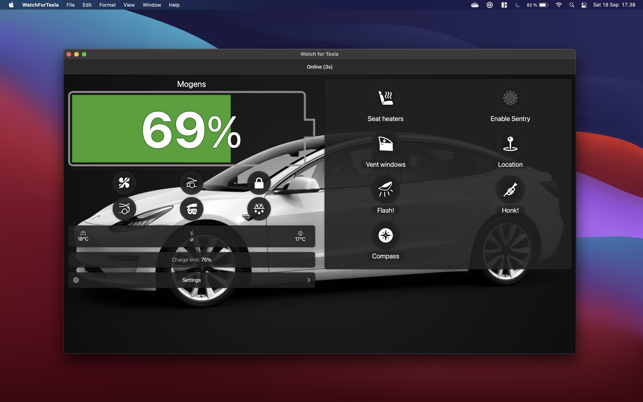Open the Wi-Fi menu
The image size is (643, 402).
pyautogui.click(x=559, y=5)
